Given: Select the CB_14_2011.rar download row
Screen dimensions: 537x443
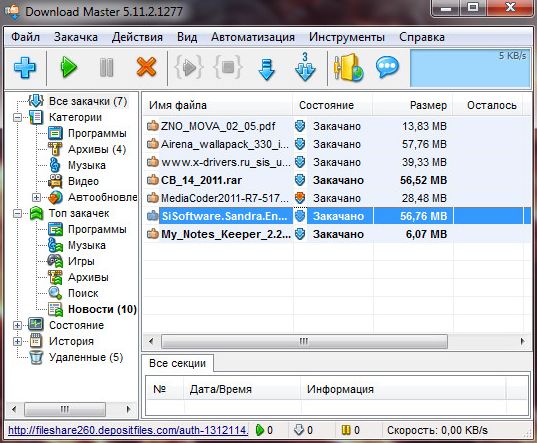Looking at the screenshot, I should tap(337, 180).
